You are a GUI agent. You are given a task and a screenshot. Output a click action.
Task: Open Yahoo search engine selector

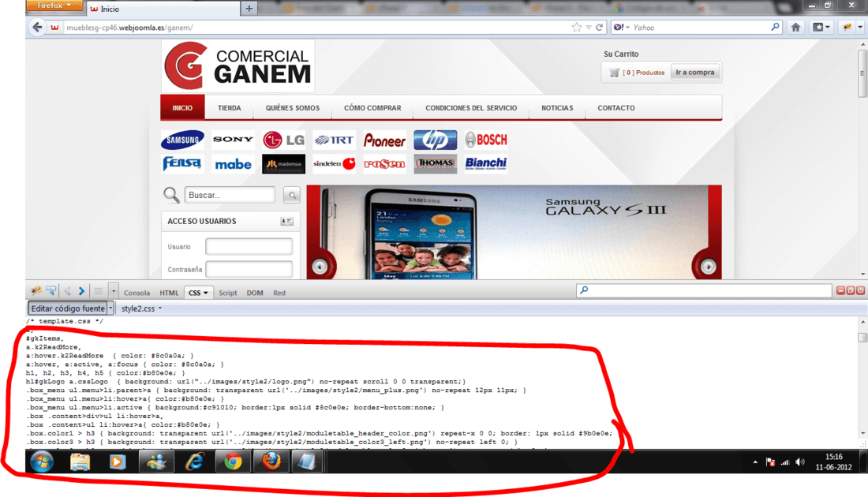[622, 27]
